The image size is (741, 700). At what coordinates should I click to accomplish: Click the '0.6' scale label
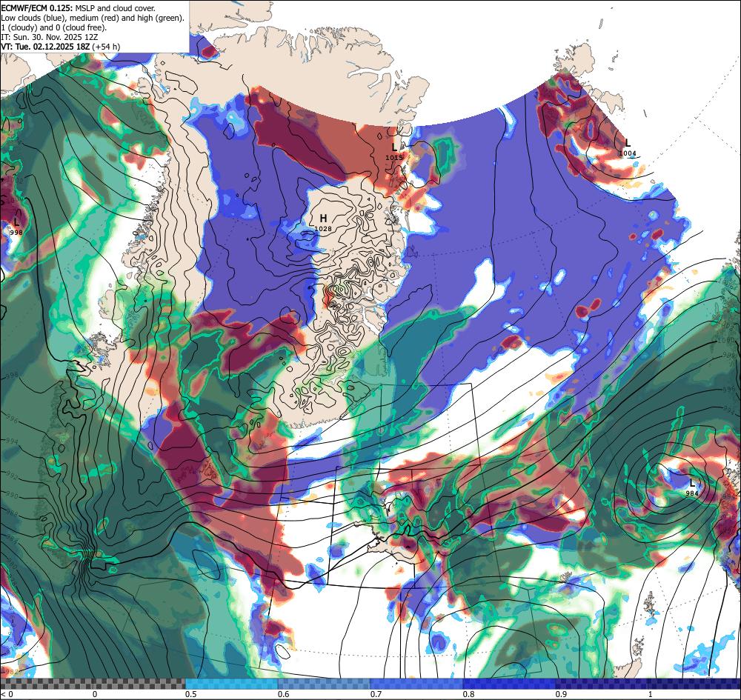(284, 694)
